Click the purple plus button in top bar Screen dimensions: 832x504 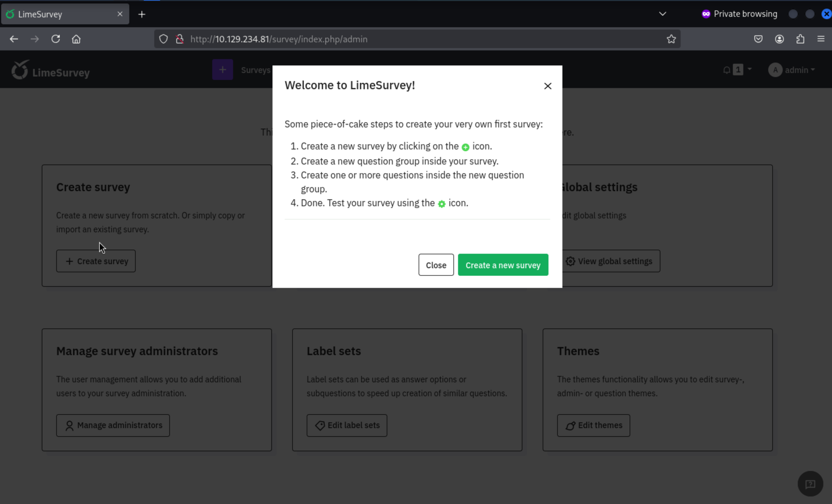[x=222, y=70]
